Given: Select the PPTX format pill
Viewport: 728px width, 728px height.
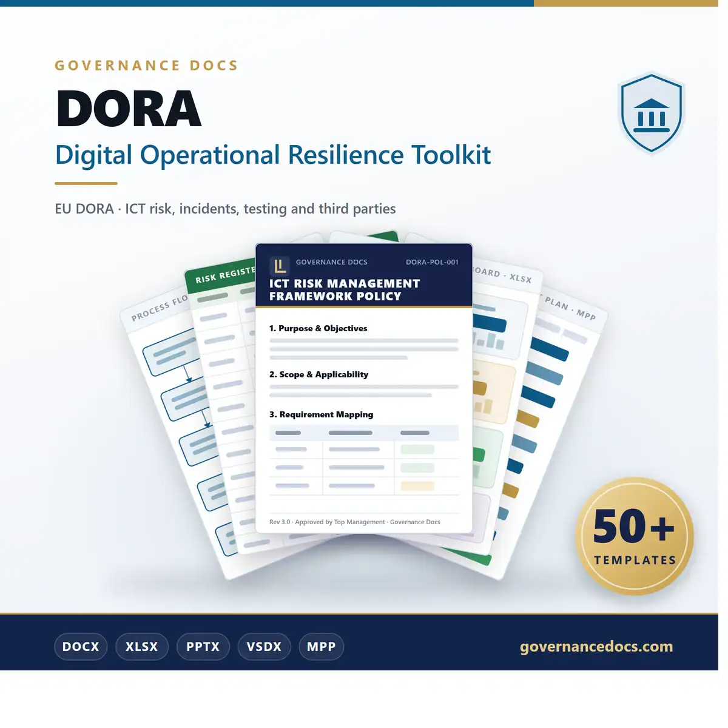Looking at the screenshot, I should point(203,647).
